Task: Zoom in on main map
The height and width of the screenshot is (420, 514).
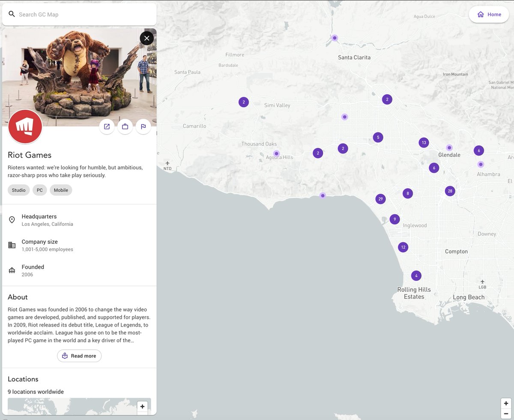Action: [506, 403]
